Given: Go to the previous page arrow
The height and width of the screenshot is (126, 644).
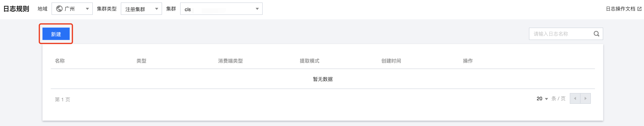Looking at the screenshot, I should coord(575,99).
